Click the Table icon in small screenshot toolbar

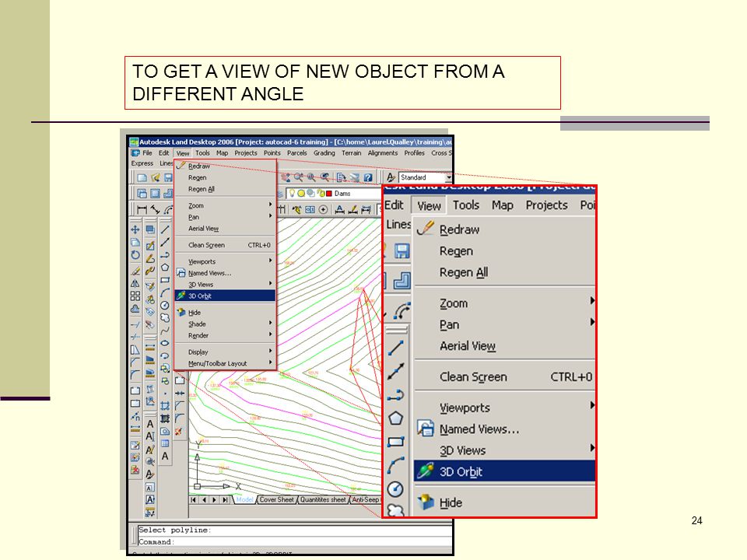165,443
